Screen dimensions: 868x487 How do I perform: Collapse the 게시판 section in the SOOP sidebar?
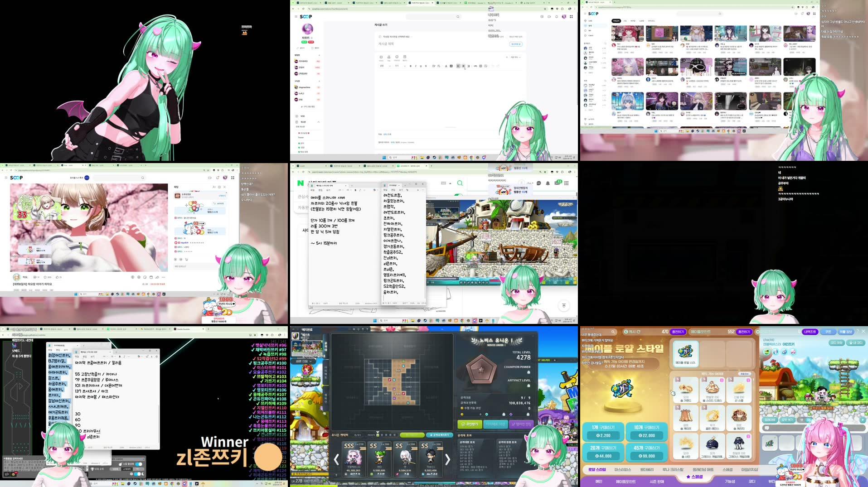(319, 122)
